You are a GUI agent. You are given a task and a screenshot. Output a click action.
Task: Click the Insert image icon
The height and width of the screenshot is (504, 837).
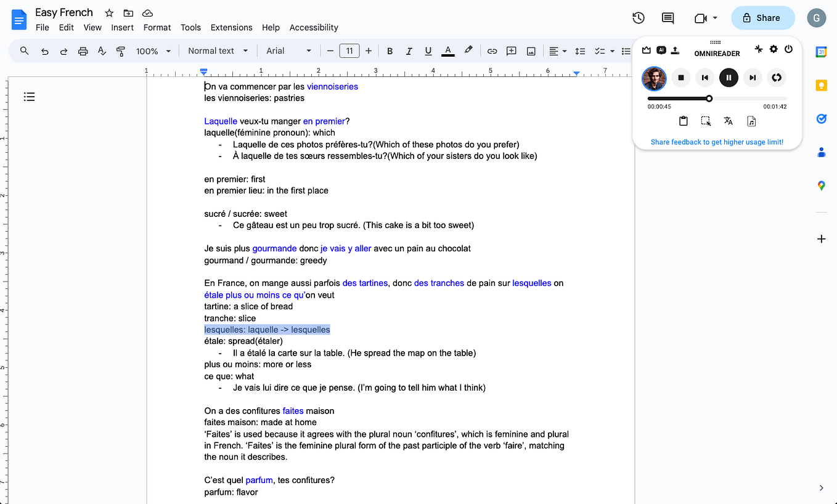[x=531, y=51]
